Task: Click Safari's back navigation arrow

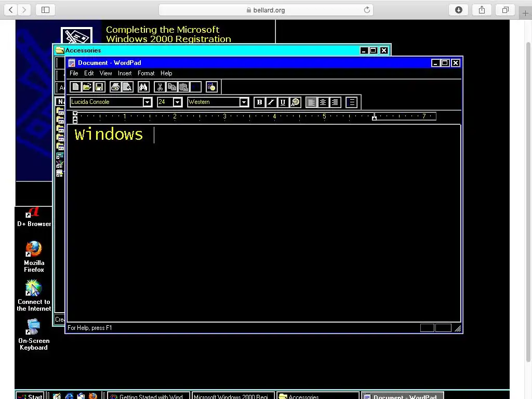Action: point(11,10)
